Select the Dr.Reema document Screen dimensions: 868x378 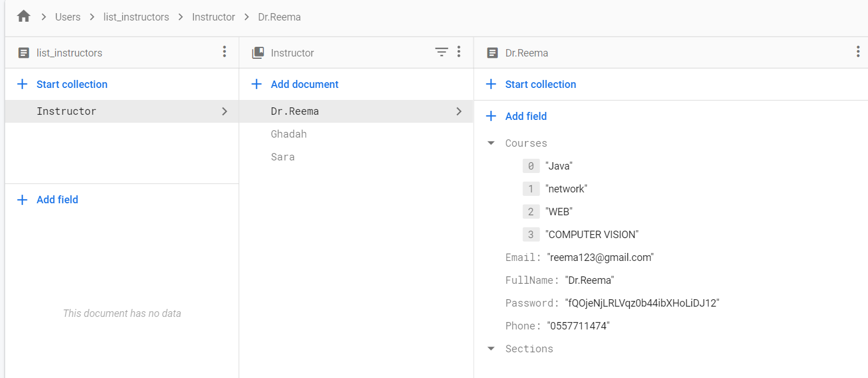tap(356, 111)
